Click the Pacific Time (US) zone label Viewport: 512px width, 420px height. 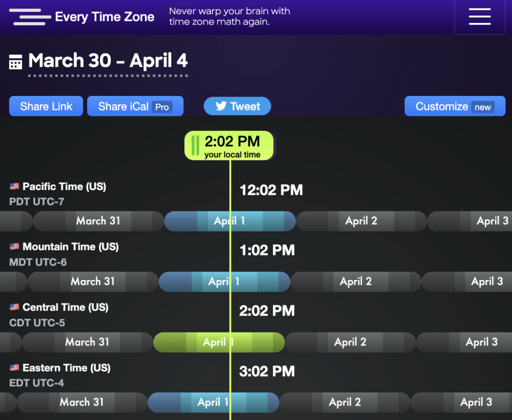(x=64, y=186)
